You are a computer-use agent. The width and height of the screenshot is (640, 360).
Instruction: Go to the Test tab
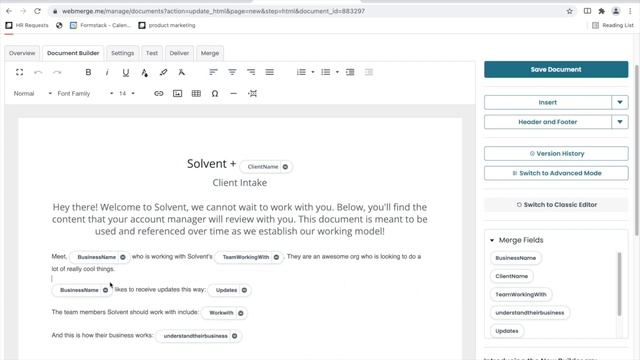click(x=152, y=53)
